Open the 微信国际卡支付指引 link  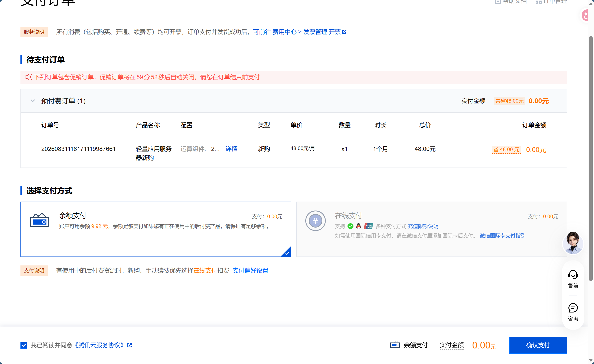click(x=503, y=235)
